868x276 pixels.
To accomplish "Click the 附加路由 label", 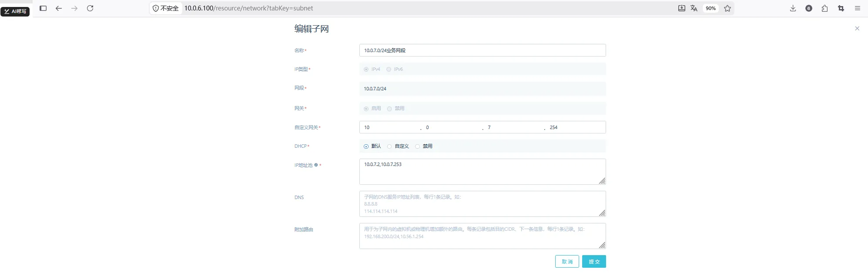I will [304, 229].
